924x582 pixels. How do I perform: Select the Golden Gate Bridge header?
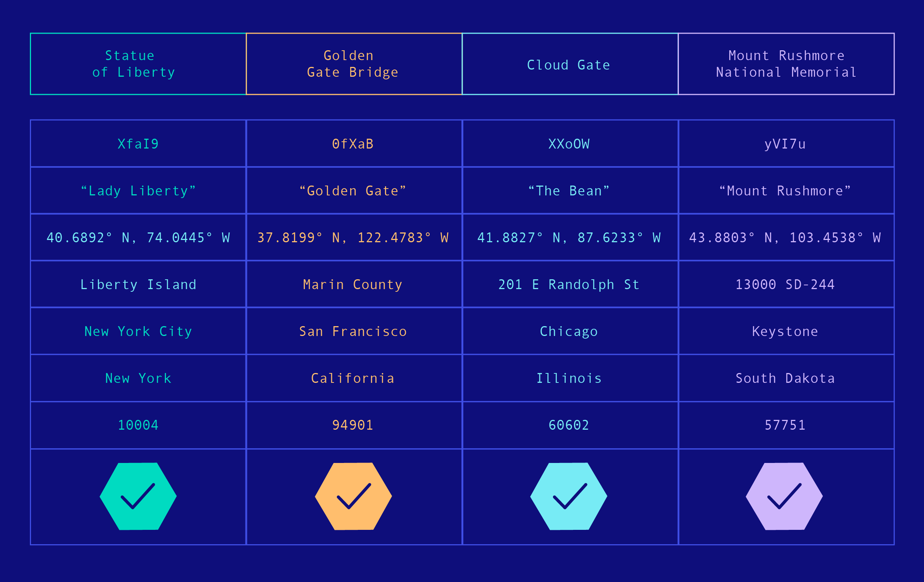(x=354, y=64)
